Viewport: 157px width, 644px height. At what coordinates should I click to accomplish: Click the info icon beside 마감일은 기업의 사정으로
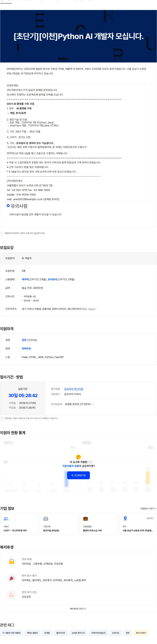pyautogui.click(x=2, y=418)
